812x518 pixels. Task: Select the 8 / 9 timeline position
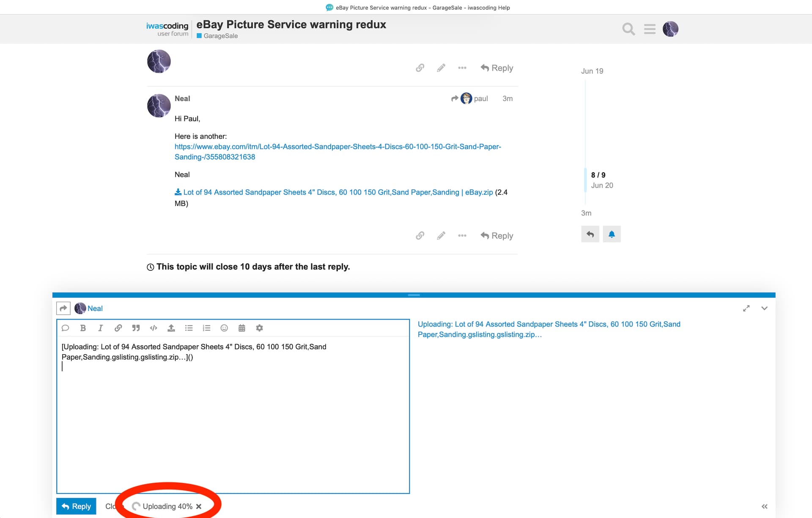coord(598,175)
